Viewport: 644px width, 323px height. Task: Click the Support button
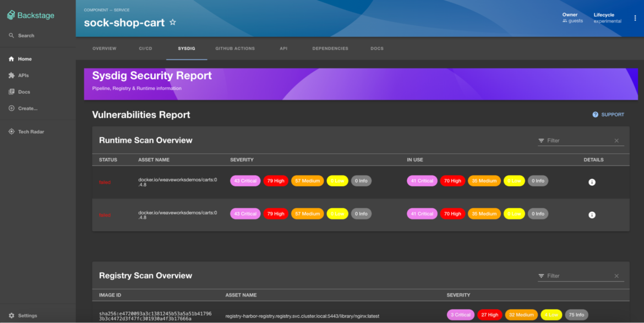[x=608, y=115]
